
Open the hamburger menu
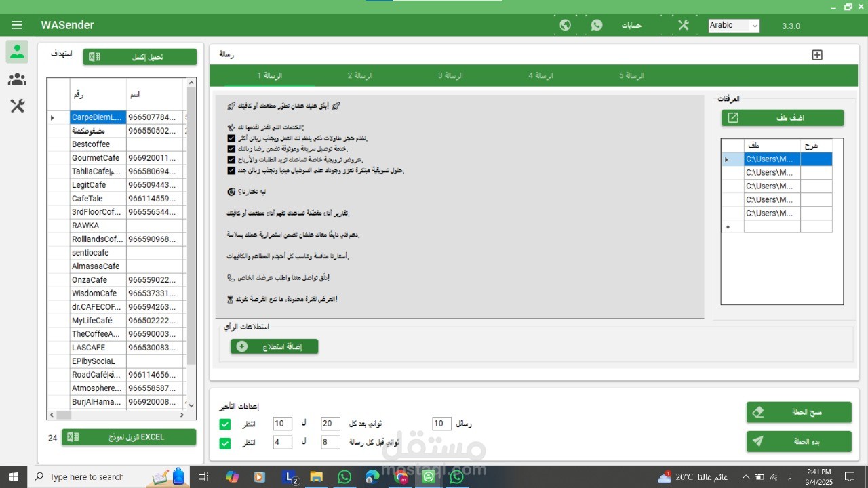pos(17,25)
